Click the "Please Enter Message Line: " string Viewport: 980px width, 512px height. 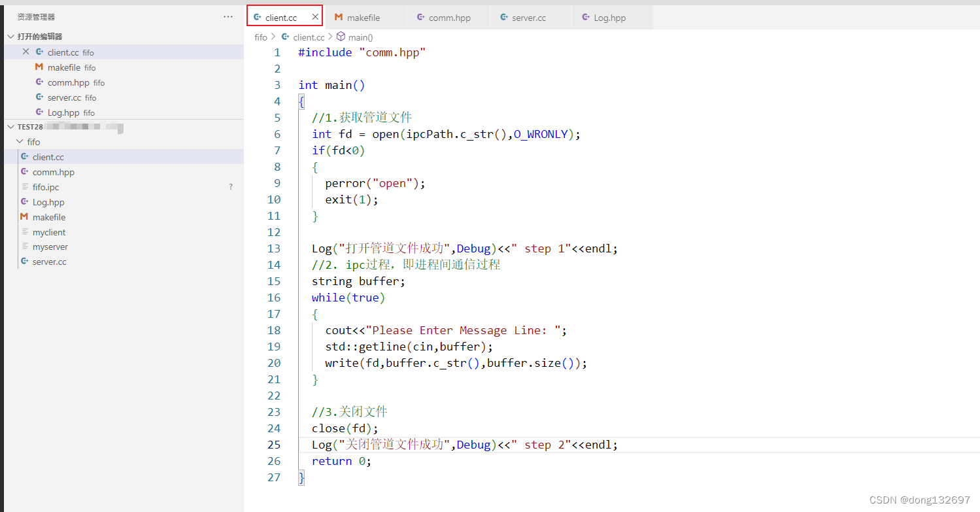click(x=463, y=330)
